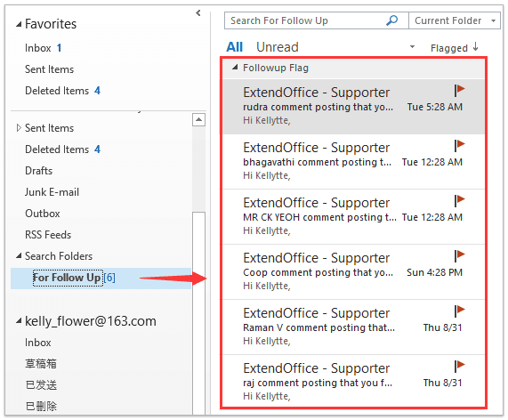The image size is (508, 420).
Task: Open the 已删除 folder
Action: coord(41,407)
